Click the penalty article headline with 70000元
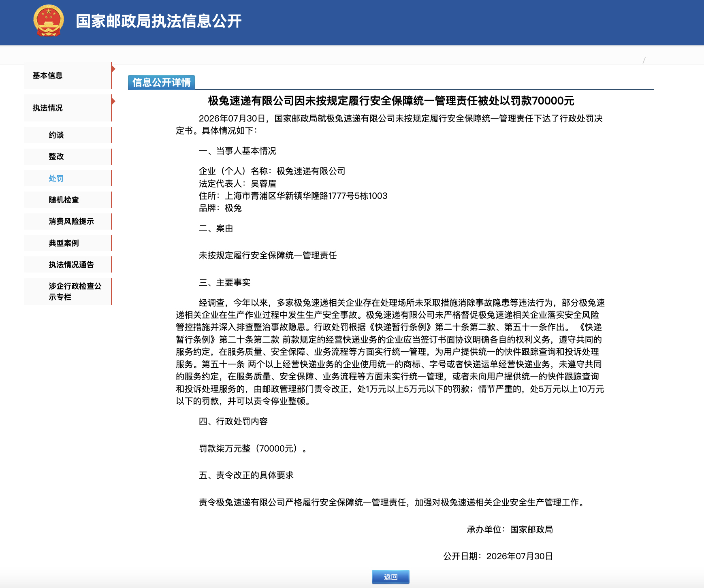 tap(391, 101)
